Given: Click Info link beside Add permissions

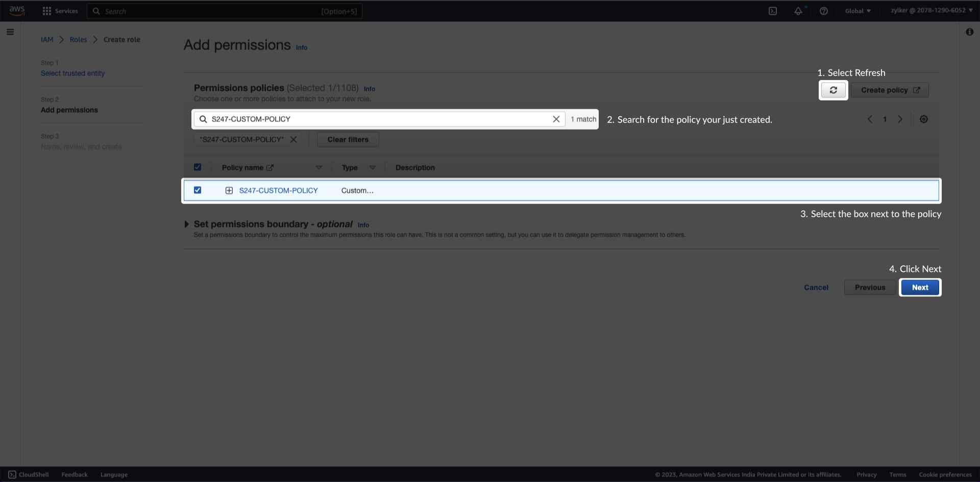Looking at the screenshot, I should point(302,47).
